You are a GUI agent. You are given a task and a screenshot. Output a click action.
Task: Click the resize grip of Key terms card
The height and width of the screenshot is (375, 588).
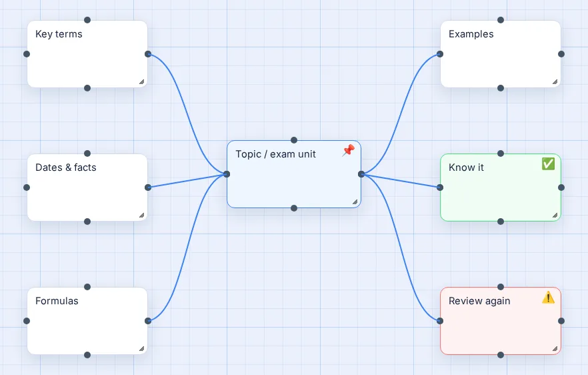coord(142,82)
